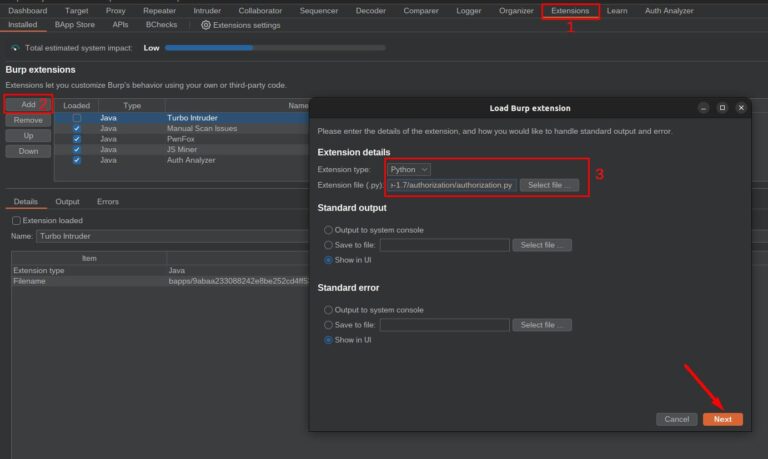Open the Dashboard tab
Viewport: 768px width, 459px height.
click(x=28, y=10)
